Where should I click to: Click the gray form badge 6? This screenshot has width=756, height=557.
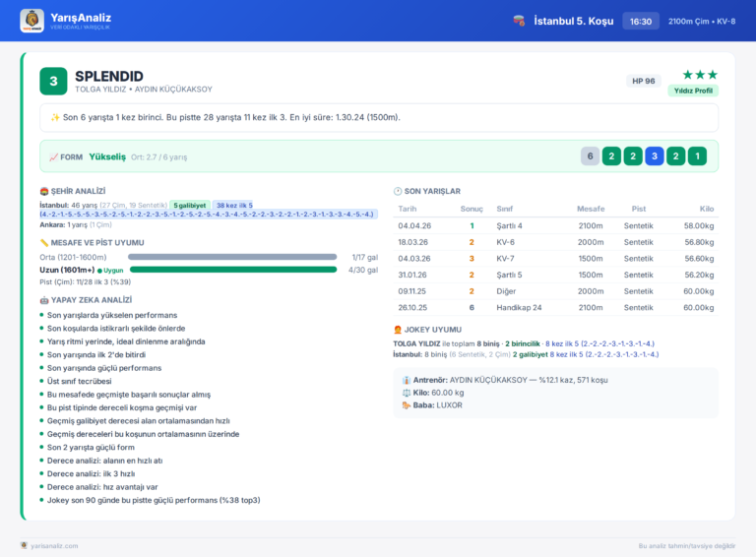coord(590,156)
